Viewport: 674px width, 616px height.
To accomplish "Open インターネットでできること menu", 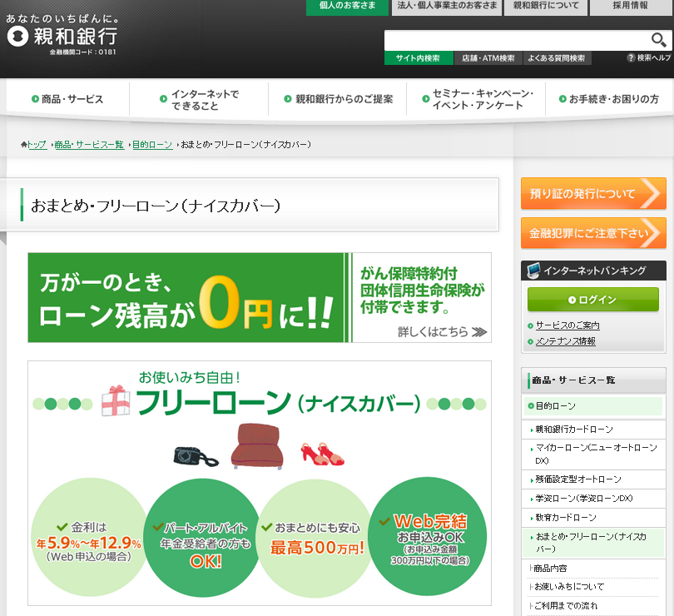I will (199, 99).
